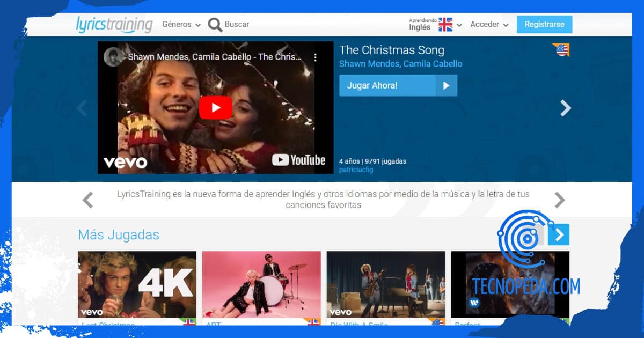This screenshot has height=338, width=644.
Task: Open the Perfect song thumbnail
Action: pyautogui.click(x=510, y=284)
